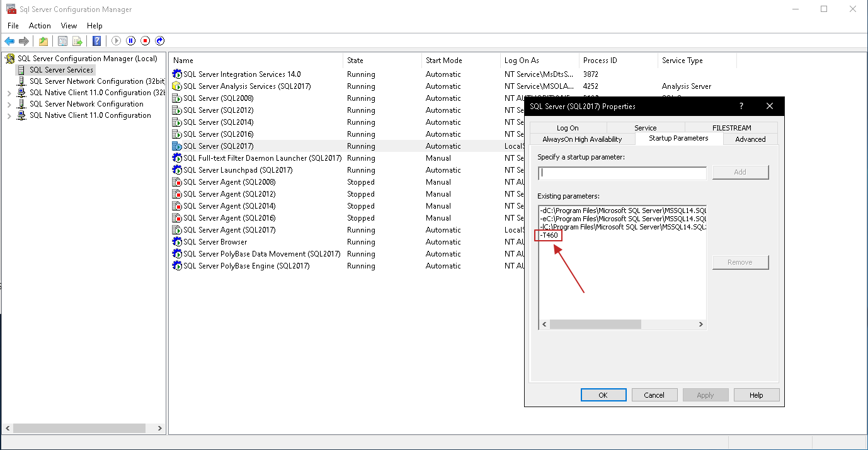The height and width of the screenshot is (450, 868).
Task: Click OK in the Properties dialog
Action: [603, 395]
